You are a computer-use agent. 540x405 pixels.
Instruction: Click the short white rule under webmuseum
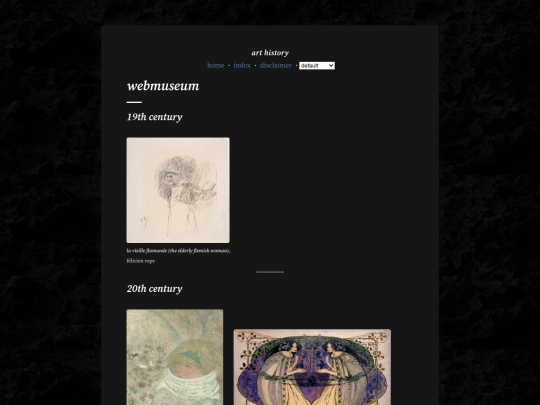pyautogui.click(x=134, y=102)
